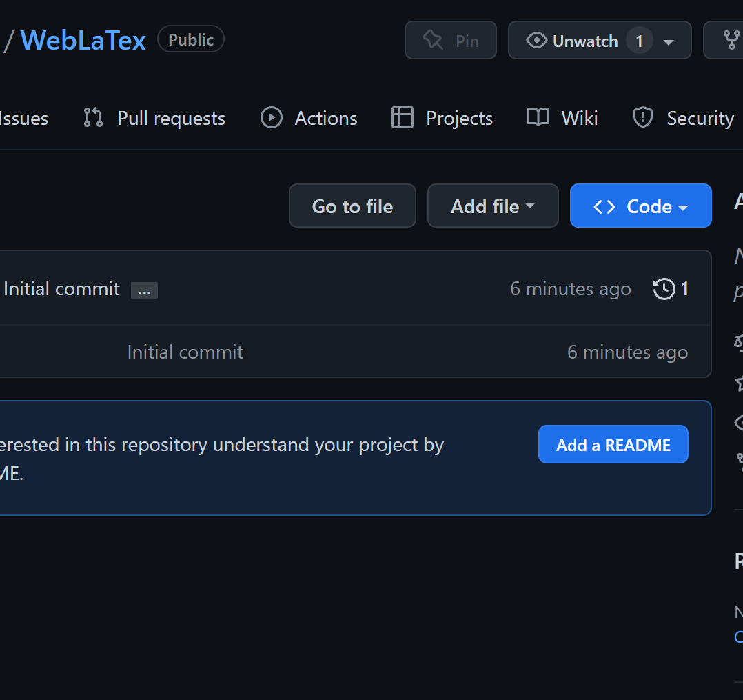The image size is (743, 700).
Task: Switch to the Security tab
Action: click(684, 118)
